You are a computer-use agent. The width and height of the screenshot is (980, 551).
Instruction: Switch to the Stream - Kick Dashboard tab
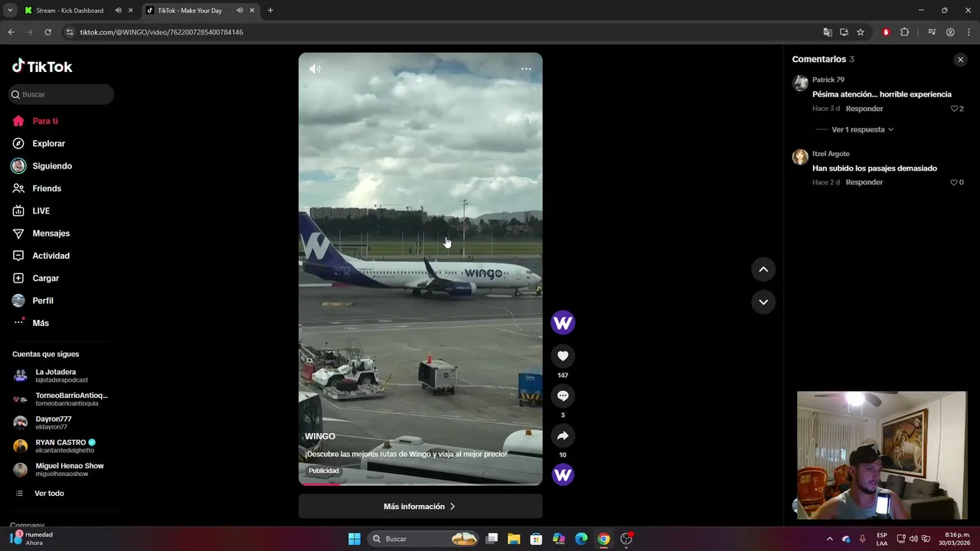[69, 11]
